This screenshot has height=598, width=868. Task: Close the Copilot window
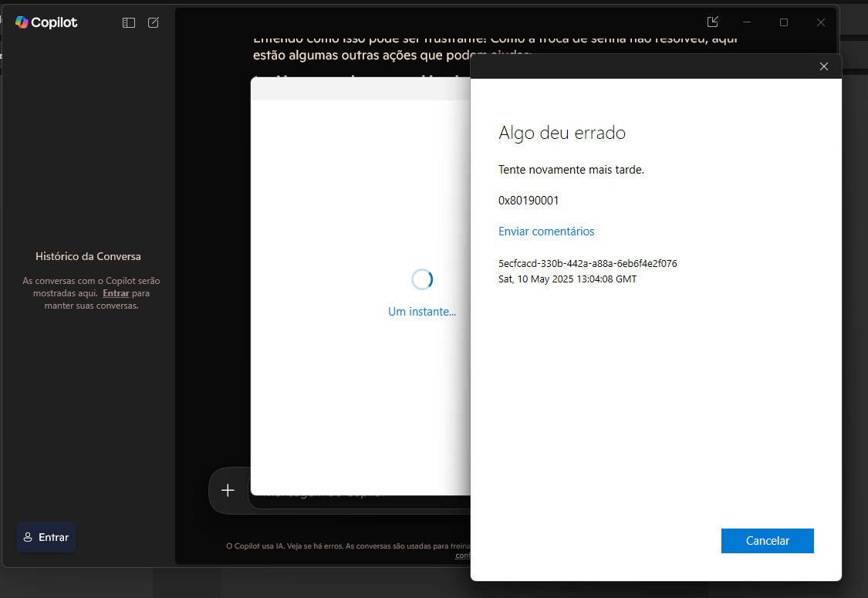pyautogui.click(x=821, y=22)
